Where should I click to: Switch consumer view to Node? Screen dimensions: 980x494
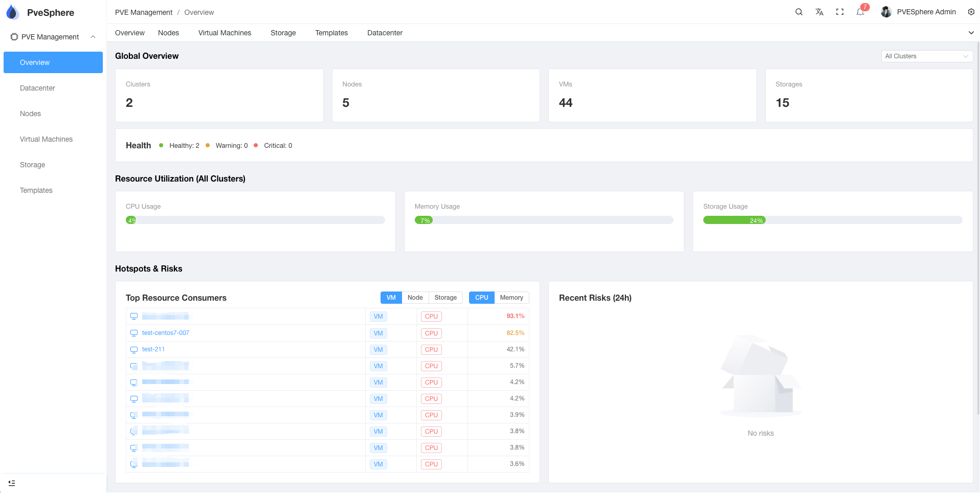click(415, 297)
